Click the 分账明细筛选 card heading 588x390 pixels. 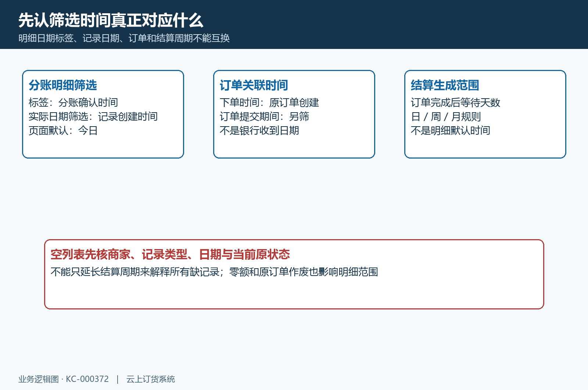coord(63,85)
